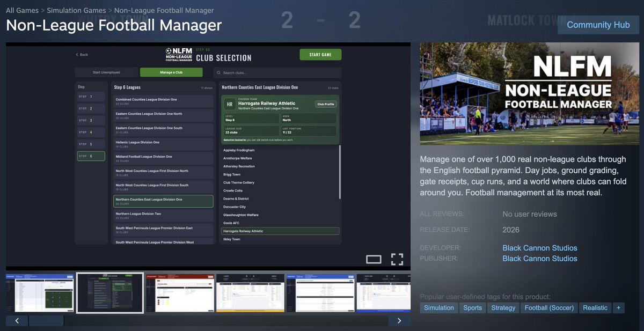
Task: Choose Hellenic League Division One
Action: click(163, 144)
